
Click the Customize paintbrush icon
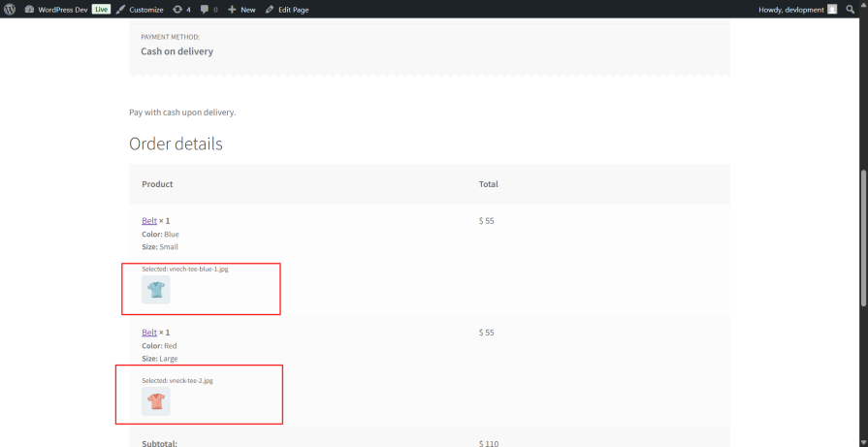(x=120, y=10)
